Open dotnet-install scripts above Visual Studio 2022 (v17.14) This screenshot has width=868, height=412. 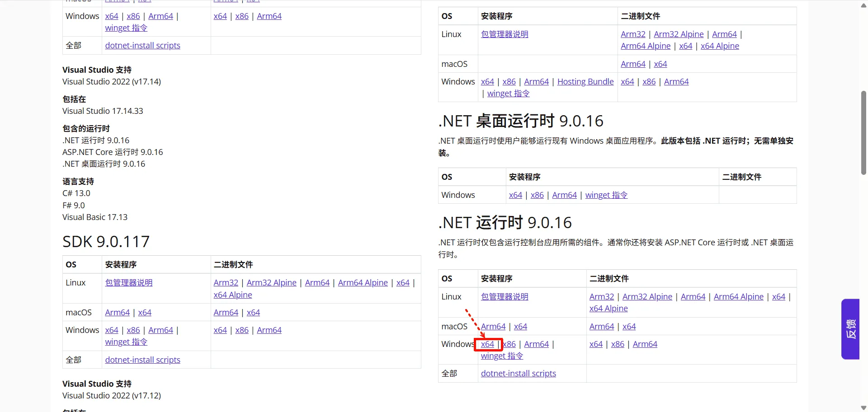click(143, 46)
